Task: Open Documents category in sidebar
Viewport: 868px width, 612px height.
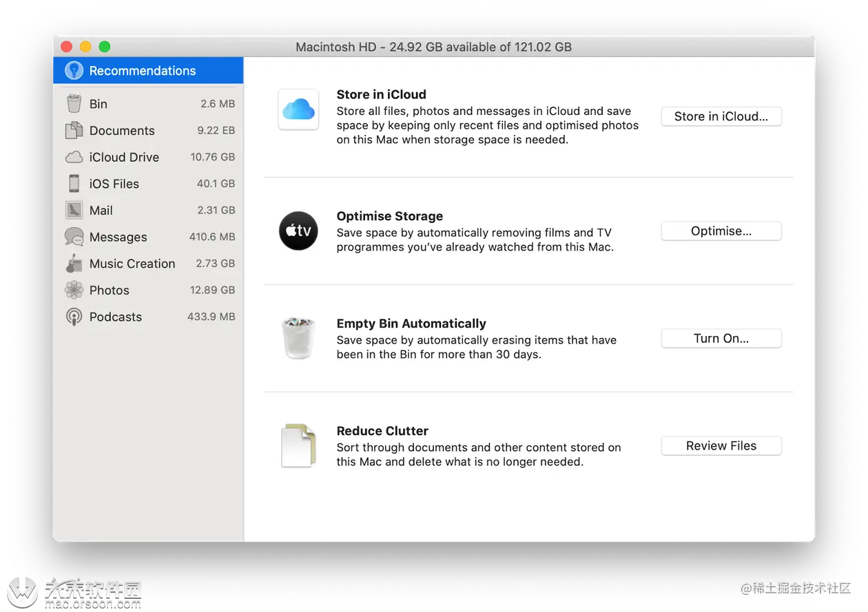Action: 148,131
